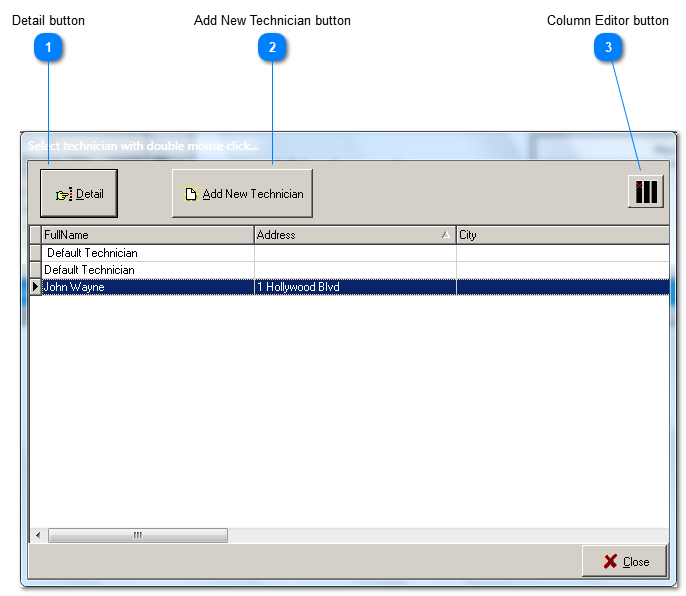Click the horizontal scrollbar left arrow
This screenshot has width=686, height=596.
click(38, 536)
